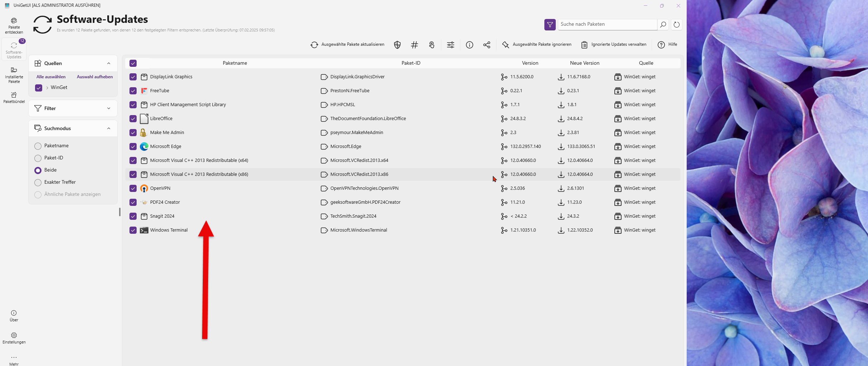Show package details with the info icon

point(470,45)
